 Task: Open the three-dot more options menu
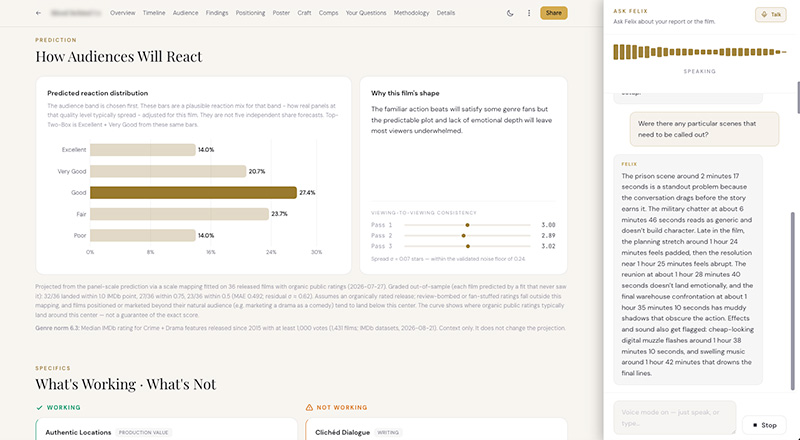coord(529,13)
